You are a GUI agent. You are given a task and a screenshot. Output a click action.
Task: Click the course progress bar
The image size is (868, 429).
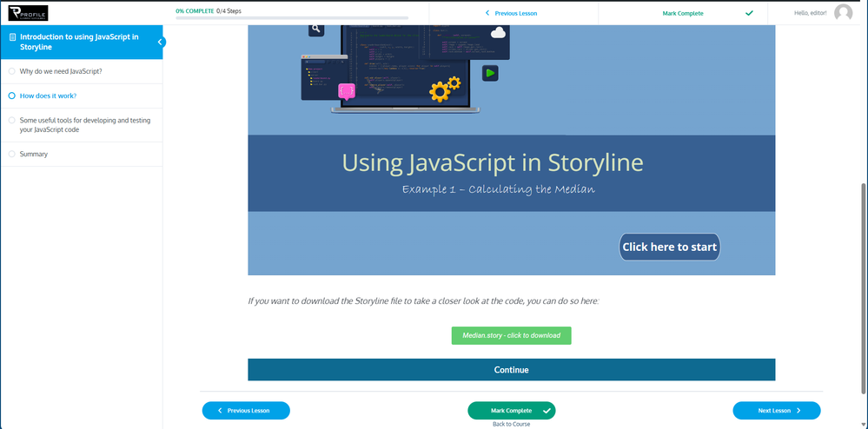291,17
